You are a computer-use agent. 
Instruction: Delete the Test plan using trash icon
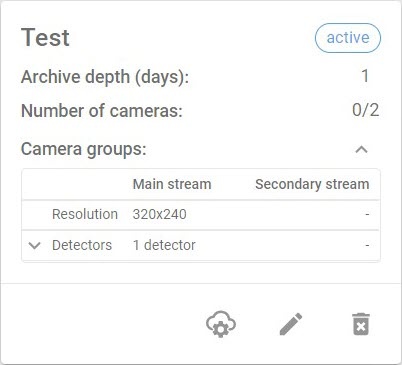coord(361,324)
